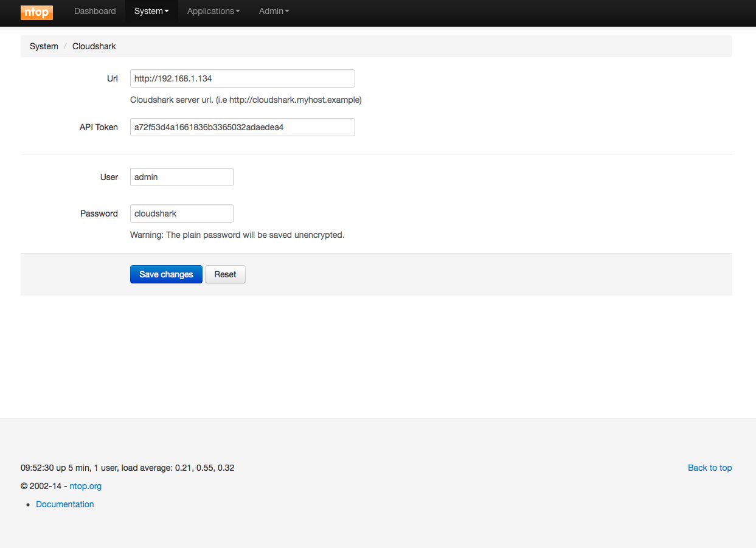Viewport: 756px width, 548px height.
Task: Click the plain password warning text
Action: point(237,235)
